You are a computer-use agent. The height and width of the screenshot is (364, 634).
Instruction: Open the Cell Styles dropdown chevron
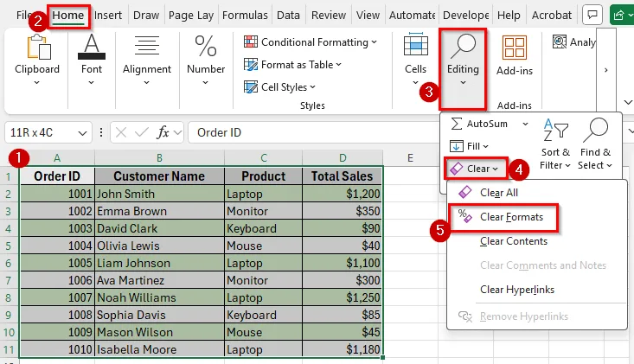[312, 86]
